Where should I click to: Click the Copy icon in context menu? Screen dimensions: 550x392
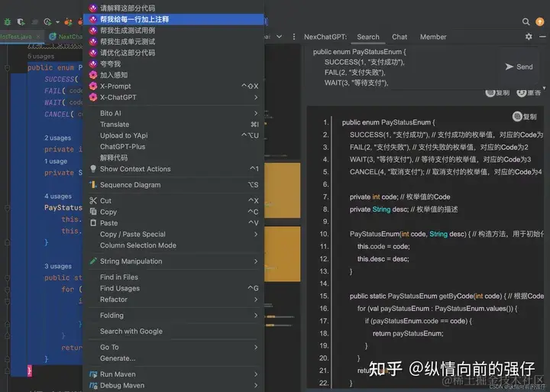[93, 212]
